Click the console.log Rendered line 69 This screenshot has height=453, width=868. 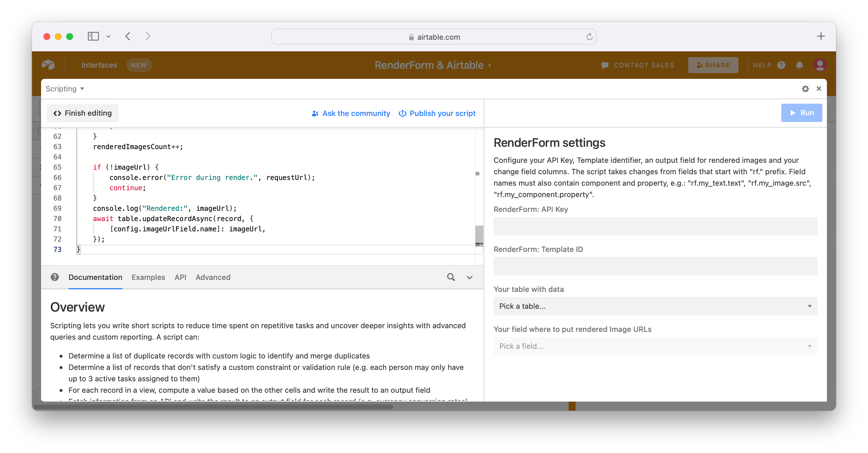coord(165,208)
